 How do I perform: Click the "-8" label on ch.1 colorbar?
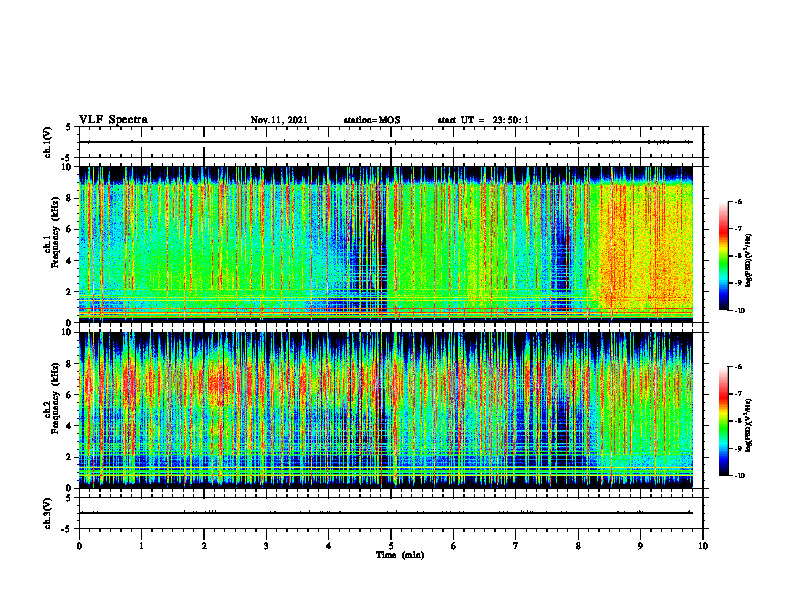pos(738,256)
